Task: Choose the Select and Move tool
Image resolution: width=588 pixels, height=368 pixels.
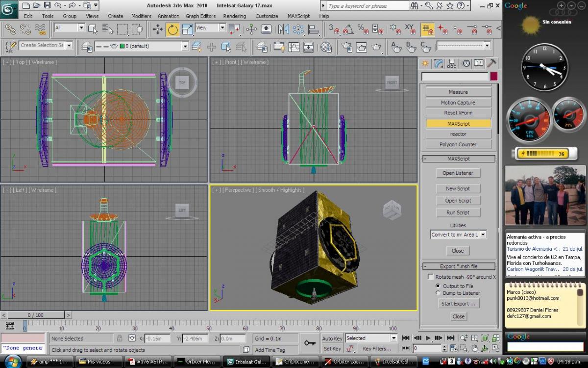Action: point(158,29)
